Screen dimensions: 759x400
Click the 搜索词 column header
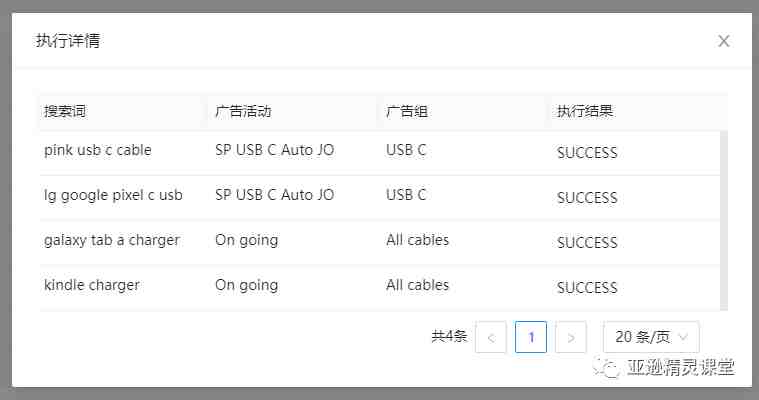[x=65, y=111]
